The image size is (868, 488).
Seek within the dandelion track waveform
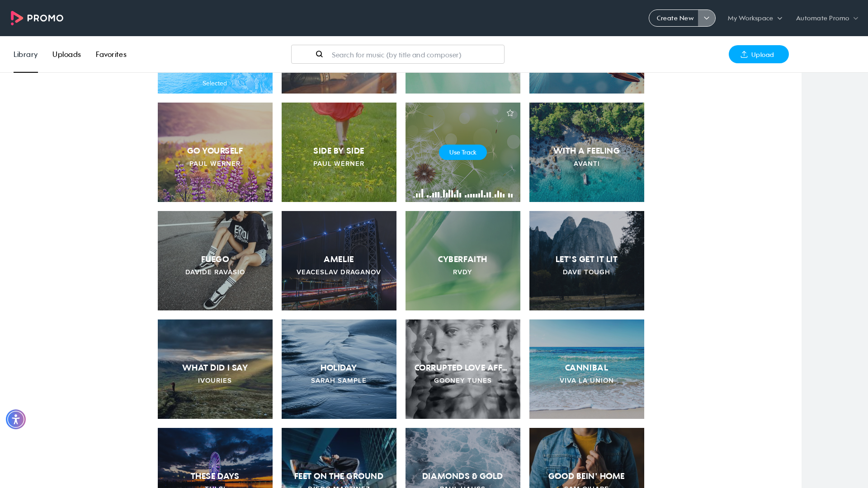point(463,193)
